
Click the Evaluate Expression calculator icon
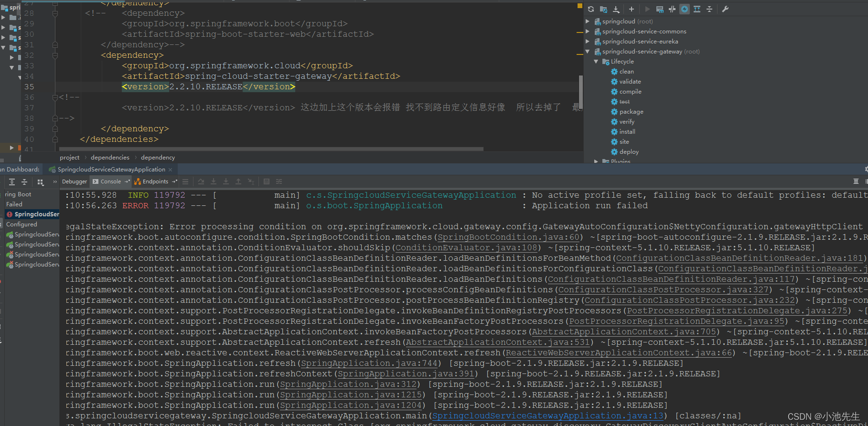coord(267,181)
